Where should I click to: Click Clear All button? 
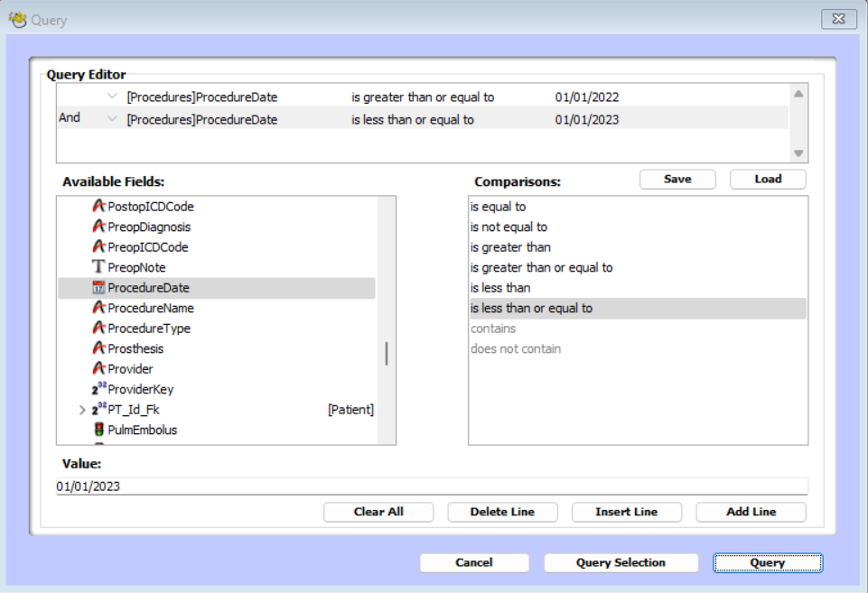[x=378, y=512]
